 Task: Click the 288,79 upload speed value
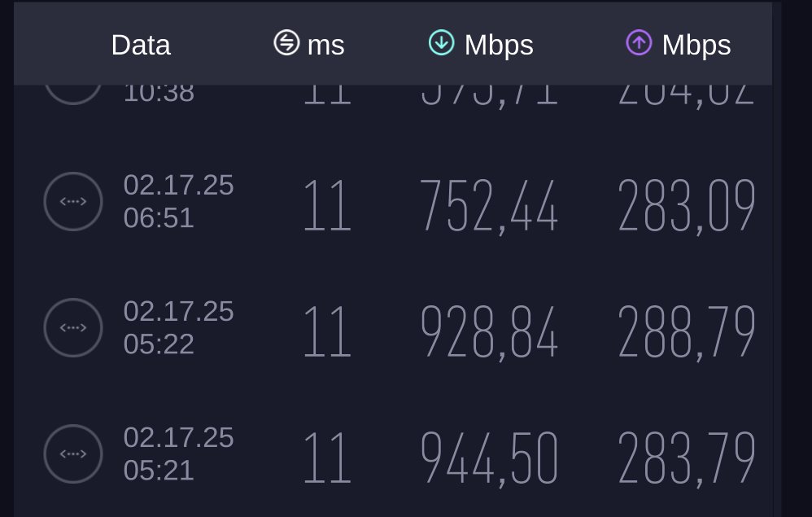687,332
